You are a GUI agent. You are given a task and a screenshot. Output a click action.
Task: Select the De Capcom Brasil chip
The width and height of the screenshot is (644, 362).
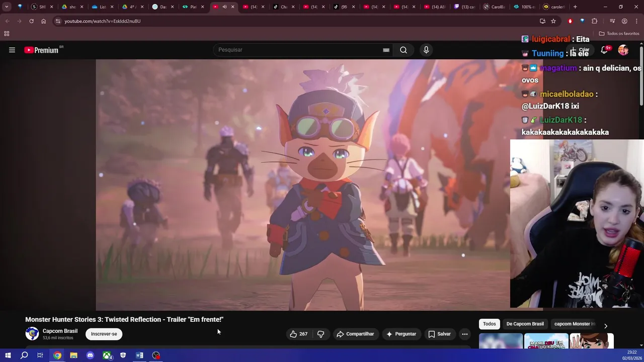click(525, 324)
